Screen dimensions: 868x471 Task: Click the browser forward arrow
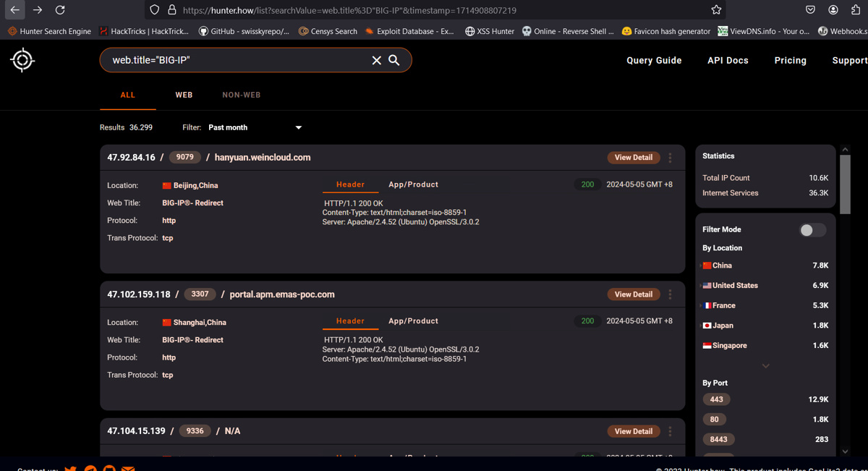tap(38, 10)
